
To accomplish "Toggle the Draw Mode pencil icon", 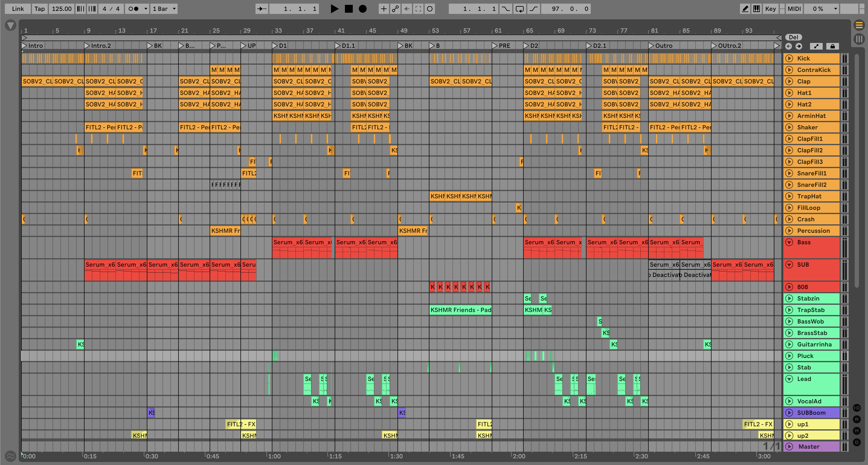I will coord(745,9).
